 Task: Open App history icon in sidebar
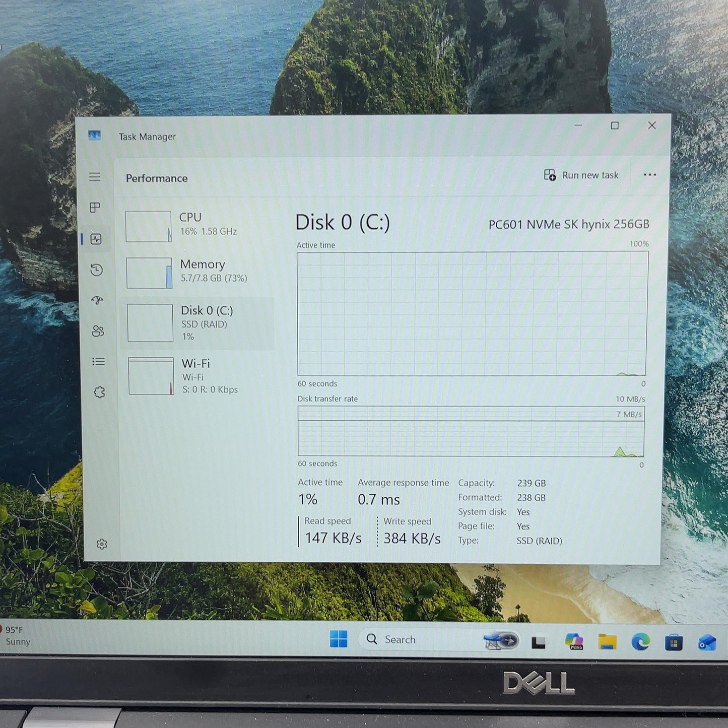coord(97,270)
